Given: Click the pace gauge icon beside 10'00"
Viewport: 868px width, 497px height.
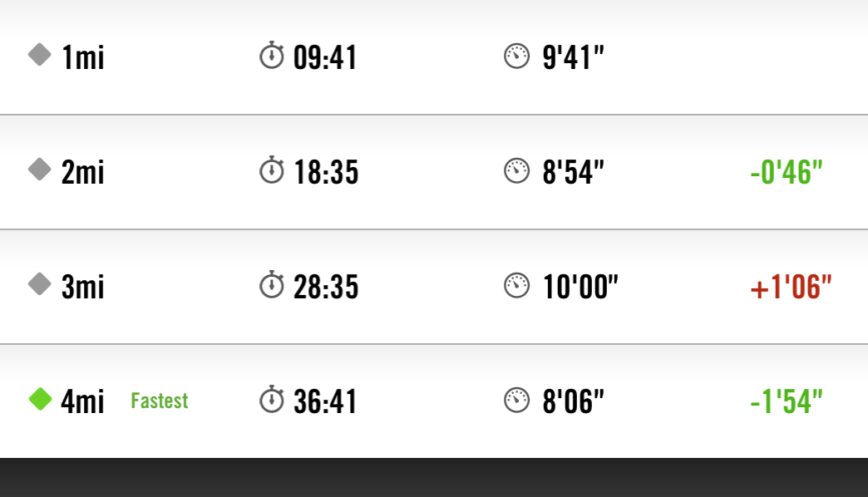Looking at the screenshot, I should 517,286.
